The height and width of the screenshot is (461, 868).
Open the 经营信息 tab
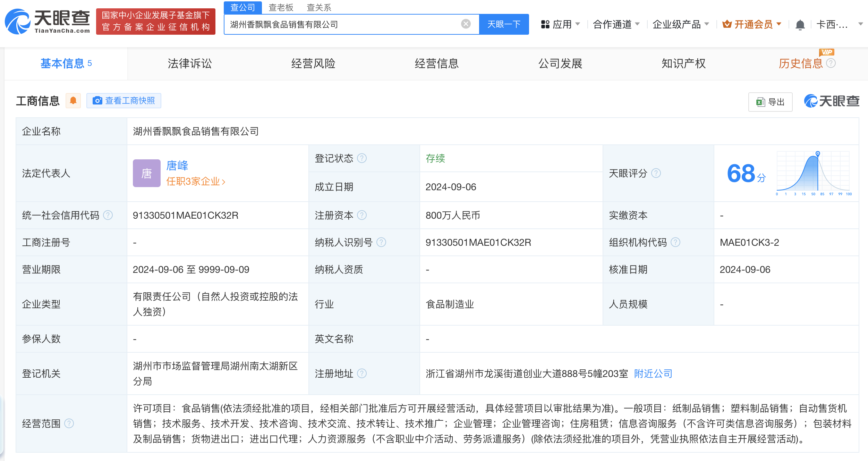pyautogui.click(x=437, y=64)
